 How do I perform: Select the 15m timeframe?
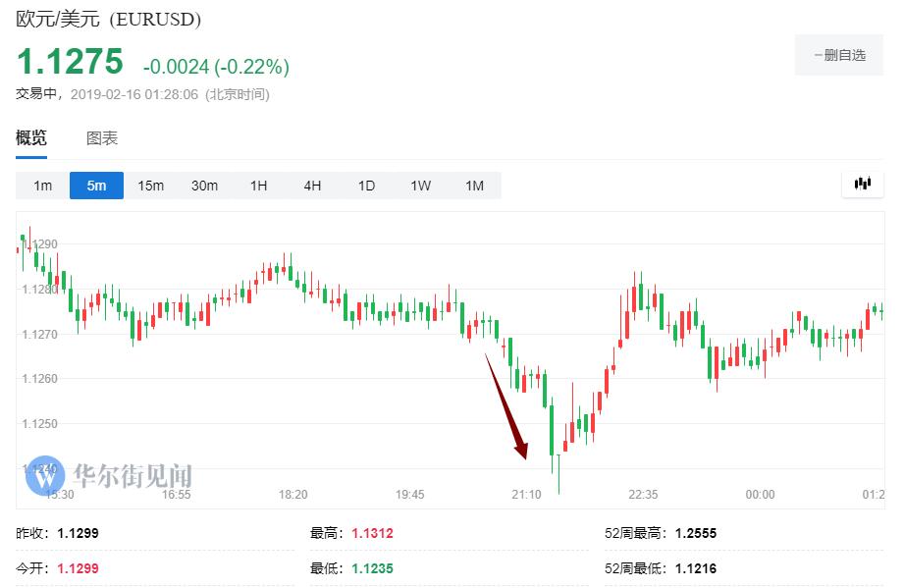click(x=150, y=186)
